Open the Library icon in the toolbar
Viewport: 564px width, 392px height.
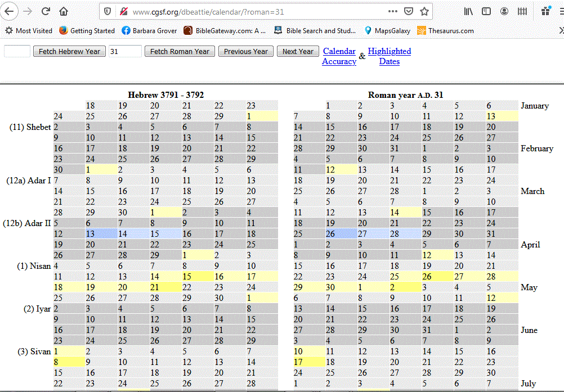pos(468,11)
